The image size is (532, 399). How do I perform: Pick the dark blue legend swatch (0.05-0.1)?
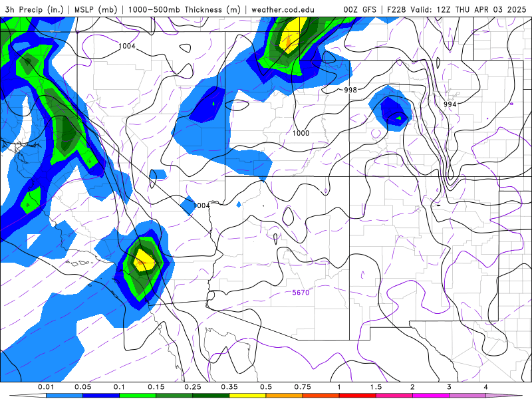pos(101,396)
